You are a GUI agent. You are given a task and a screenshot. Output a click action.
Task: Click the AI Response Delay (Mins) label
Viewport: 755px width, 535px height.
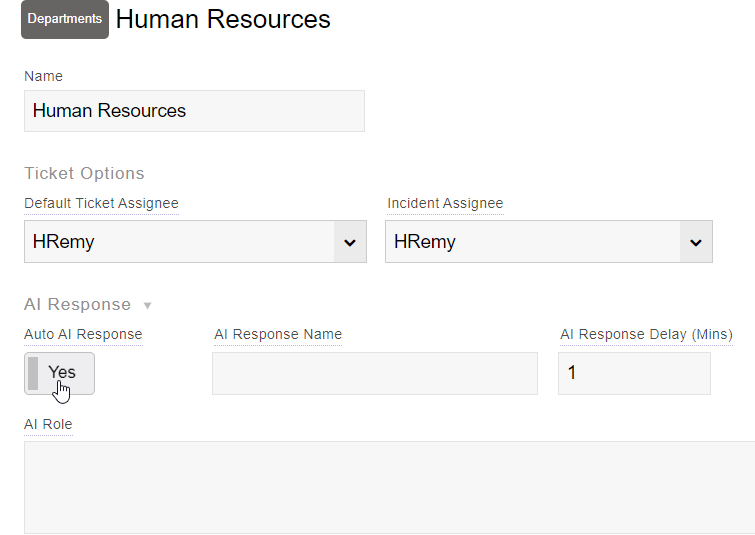[x=646, y=334]
